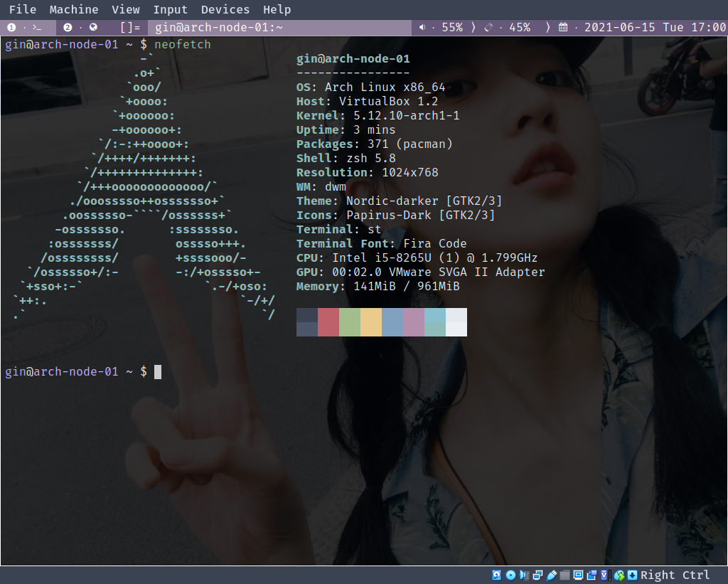Open the Machine menu
The height and width of the screenshot is (584, 728).
pos(73,9)
